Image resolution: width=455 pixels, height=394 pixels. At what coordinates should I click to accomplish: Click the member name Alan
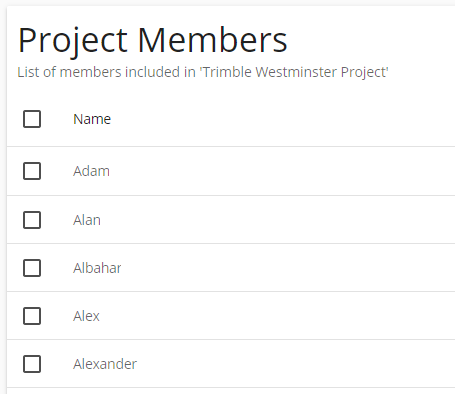87,220
